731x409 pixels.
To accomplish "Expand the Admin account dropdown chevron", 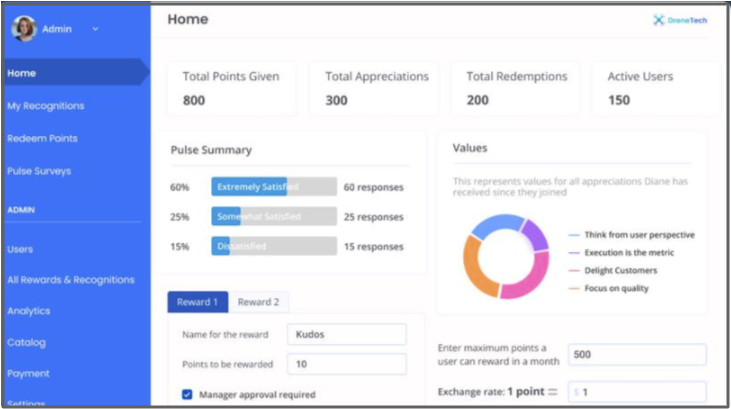I will (x=96, y=29).
